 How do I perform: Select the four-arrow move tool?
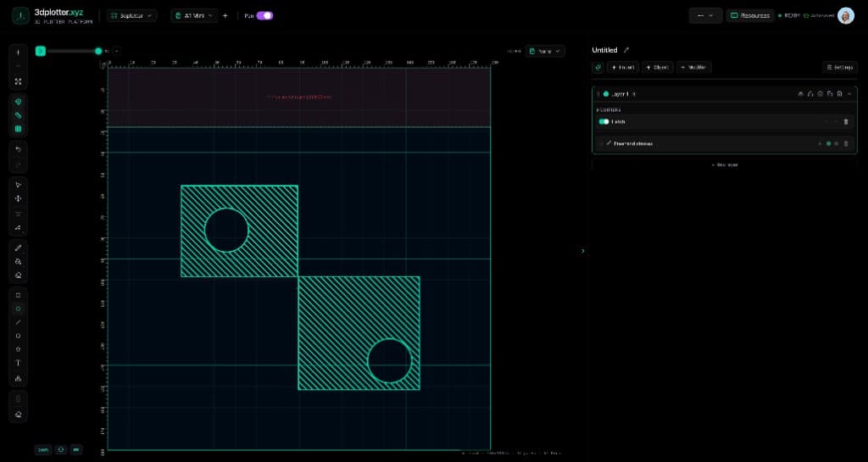coord(19,198)
